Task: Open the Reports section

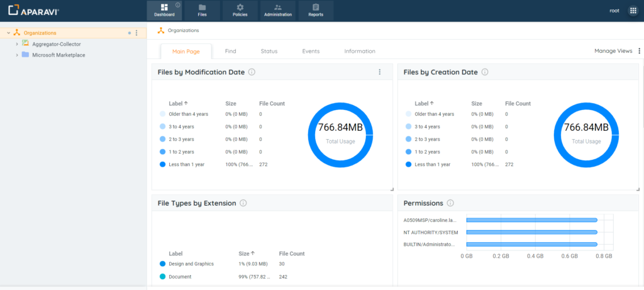Action: coord(316,11)
